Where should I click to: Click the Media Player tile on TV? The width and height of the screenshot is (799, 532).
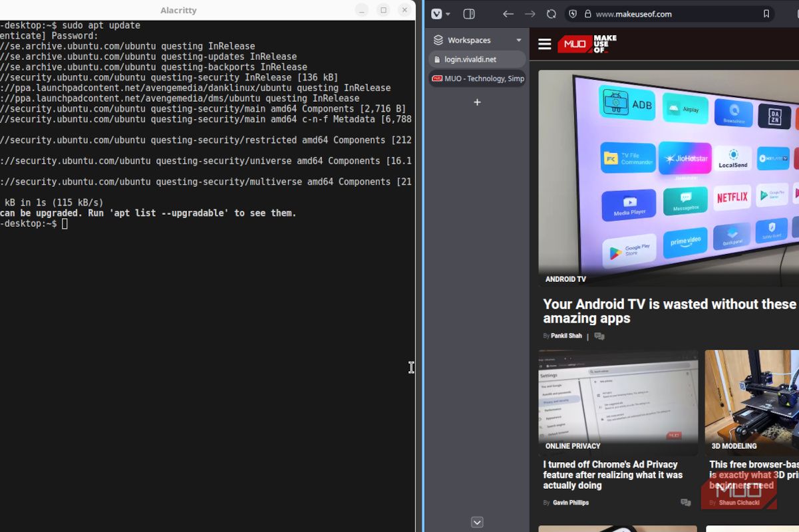pos(629,205)
